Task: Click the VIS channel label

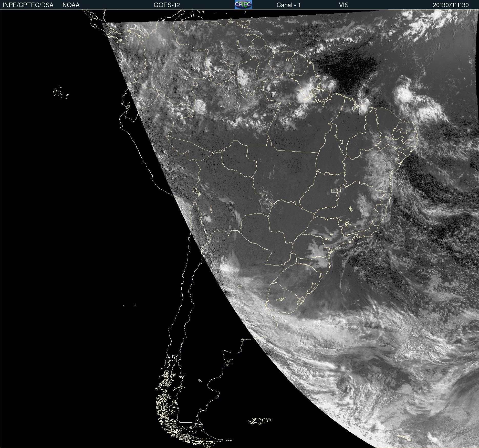Action: pos(344,5)
